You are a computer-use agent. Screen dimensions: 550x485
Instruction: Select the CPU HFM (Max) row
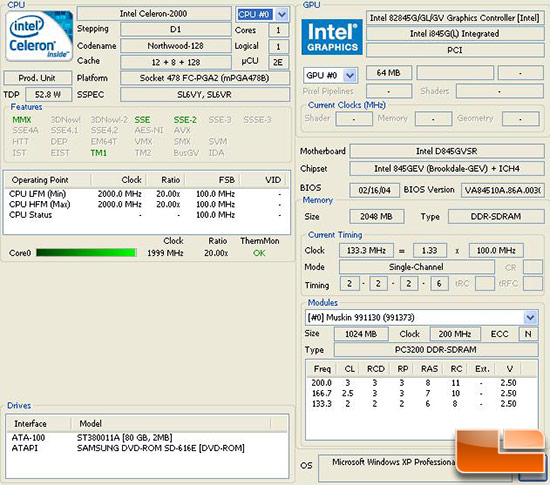point(146,204)
